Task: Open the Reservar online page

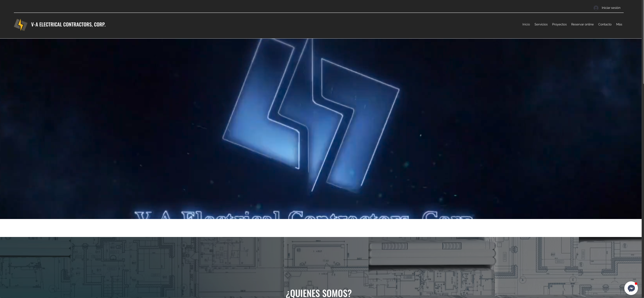Action: click(x=582, y=24)
